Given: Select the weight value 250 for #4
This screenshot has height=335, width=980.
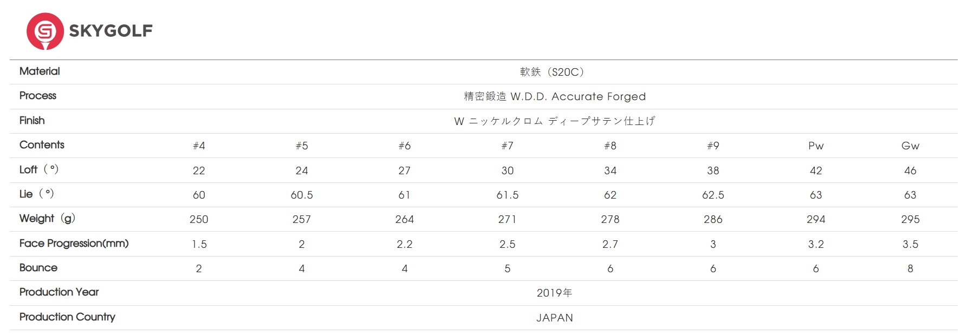Looking at the screenshot, I should 199,219.
